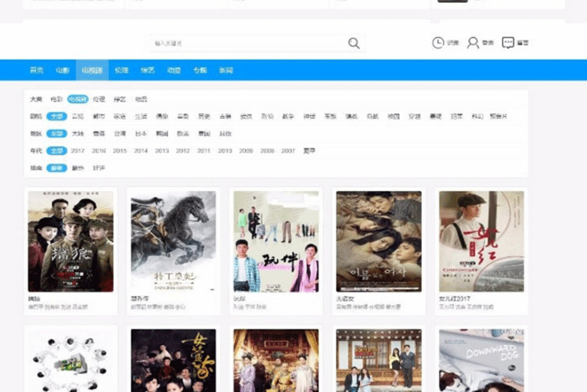The width and height of the screenshot is (587, 392).
Task: Open the poster with circular arranged portraits
Action: (x=70, y=361)
